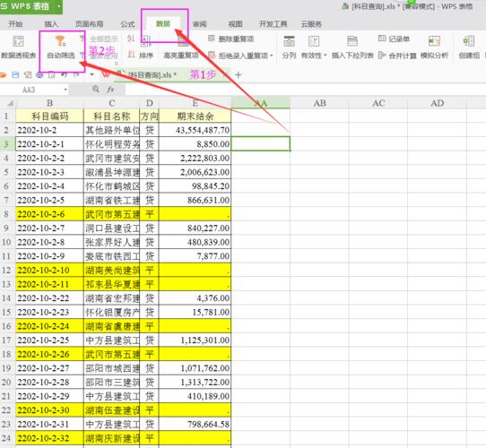486x448 pixels.
Task: Click the save icon in quick access bar
Action: 15,74
